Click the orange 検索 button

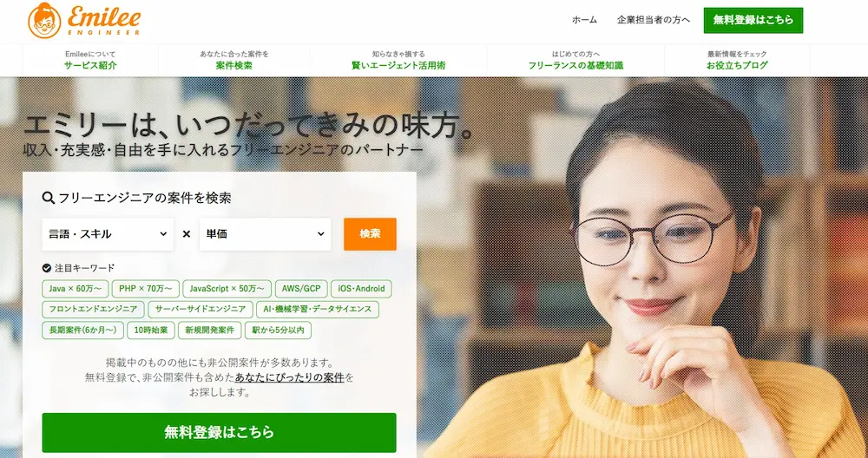(370, 234)
